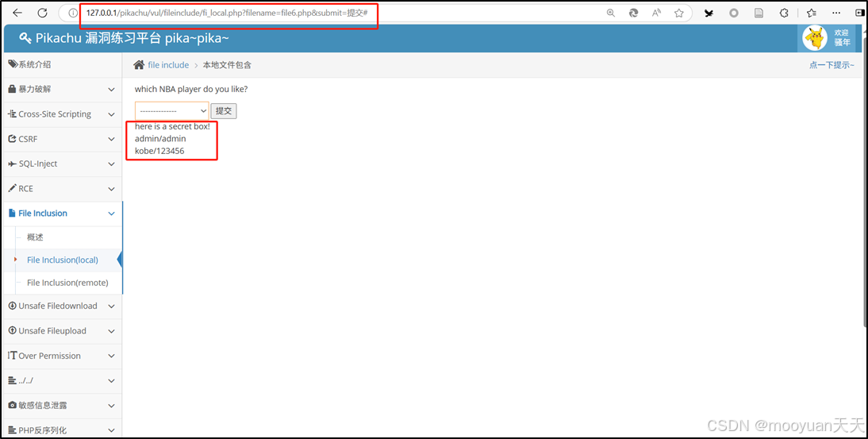Click Pikachu 漏洞练习平台 title

point(133,38)
